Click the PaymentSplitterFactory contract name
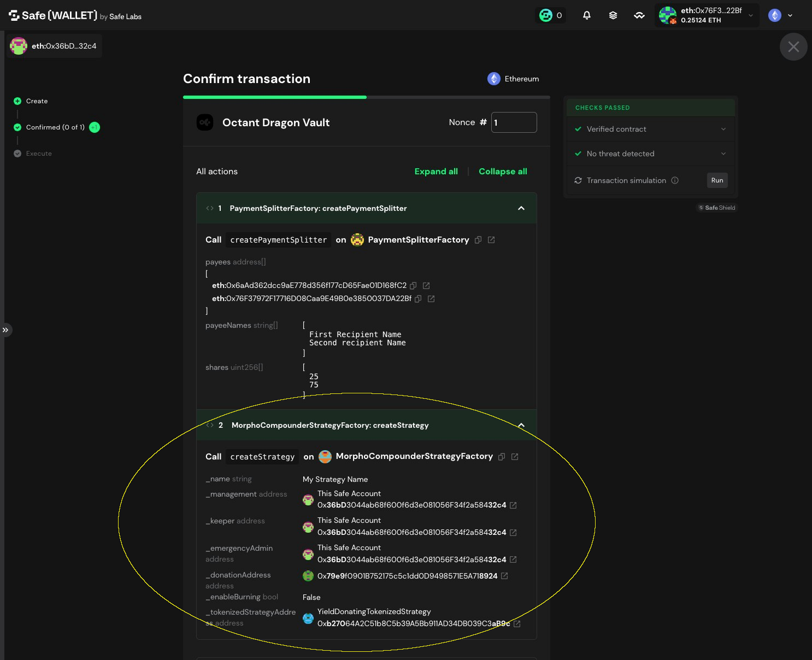 click(x=419, y=240)
